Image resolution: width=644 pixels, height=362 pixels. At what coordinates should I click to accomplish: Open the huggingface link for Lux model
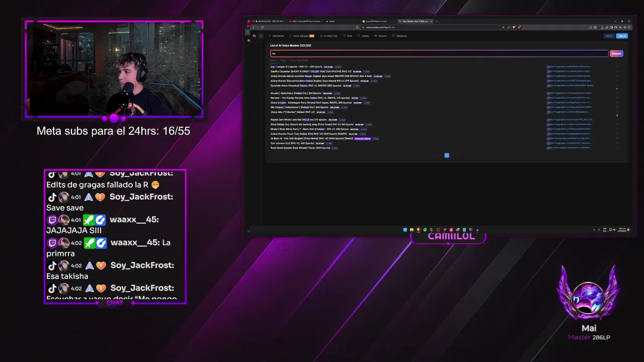point(569,66)
